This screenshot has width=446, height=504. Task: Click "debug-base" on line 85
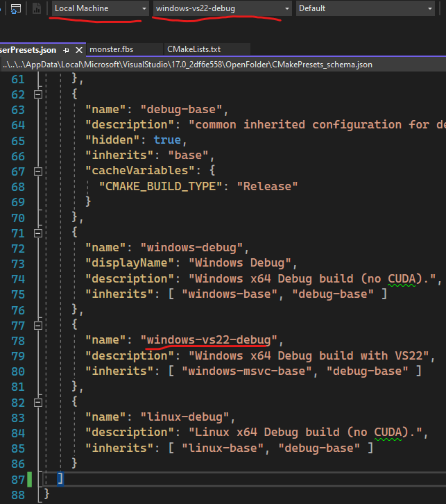319,448
